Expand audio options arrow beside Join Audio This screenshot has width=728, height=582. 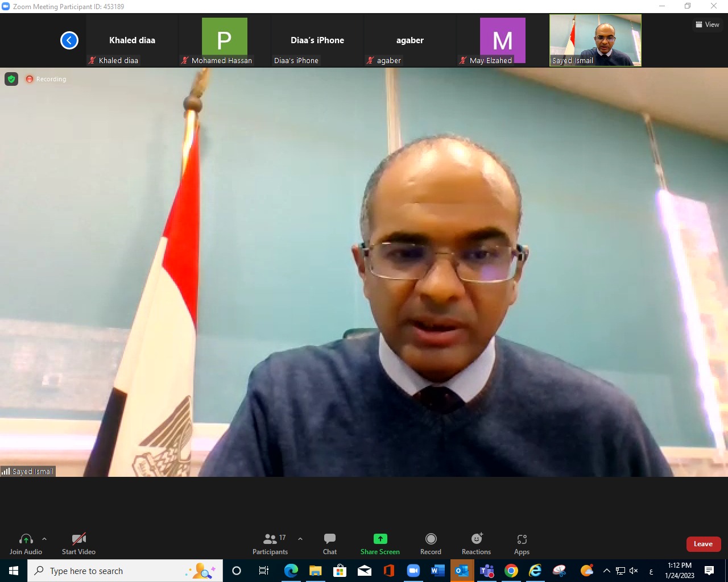pyautogui.click(x=44, y=539)
